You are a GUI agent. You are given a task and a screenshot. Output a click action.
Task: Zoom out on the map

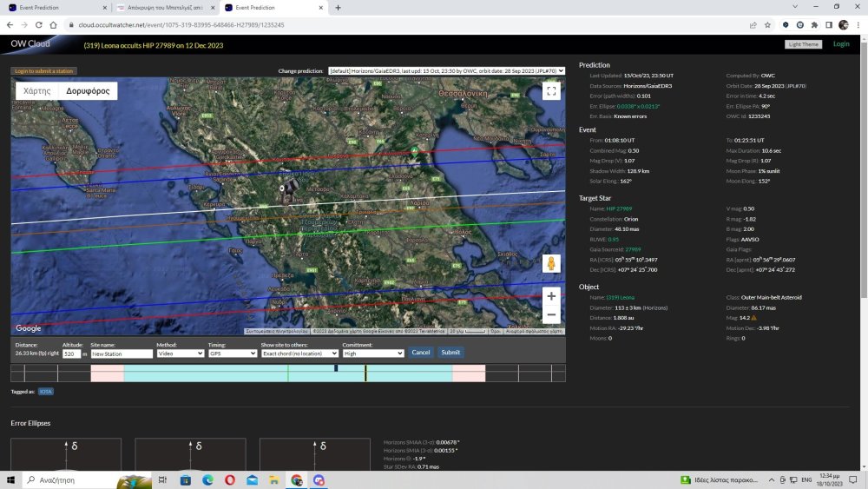pyautogui.click(x=550, y=315)
